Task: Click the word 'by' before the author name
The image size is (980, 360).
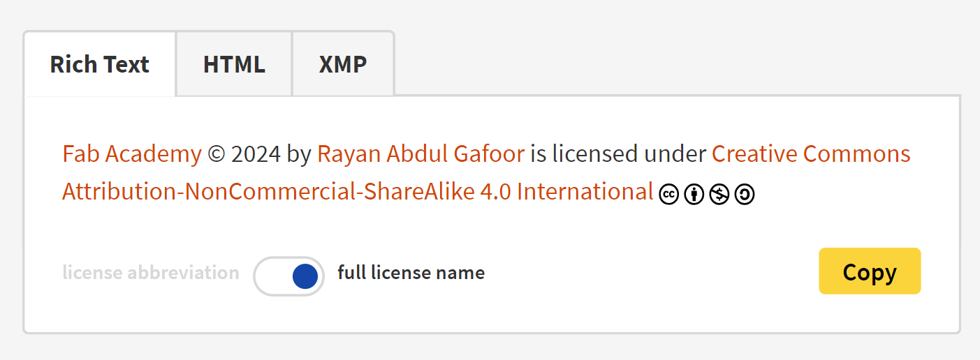Action: pos(299,153)
